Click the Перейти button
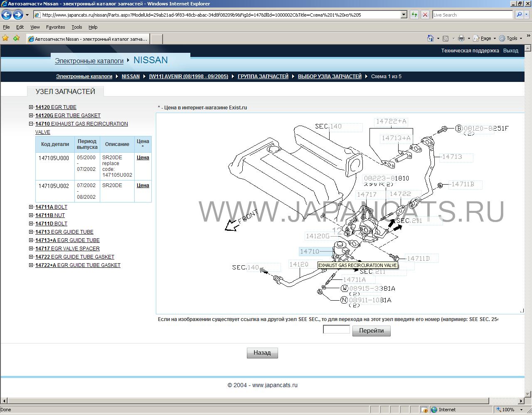532x415 pixels. tap(371, 331)
